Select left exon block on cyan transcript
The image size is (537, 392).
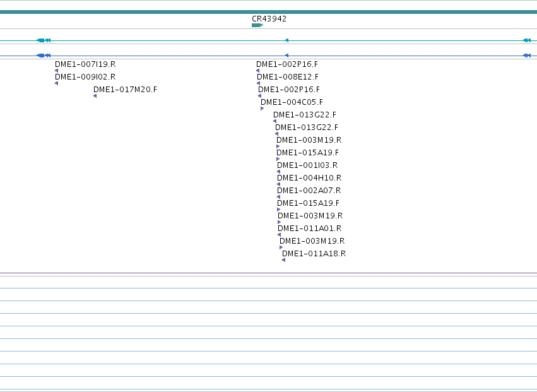point(40,40)
